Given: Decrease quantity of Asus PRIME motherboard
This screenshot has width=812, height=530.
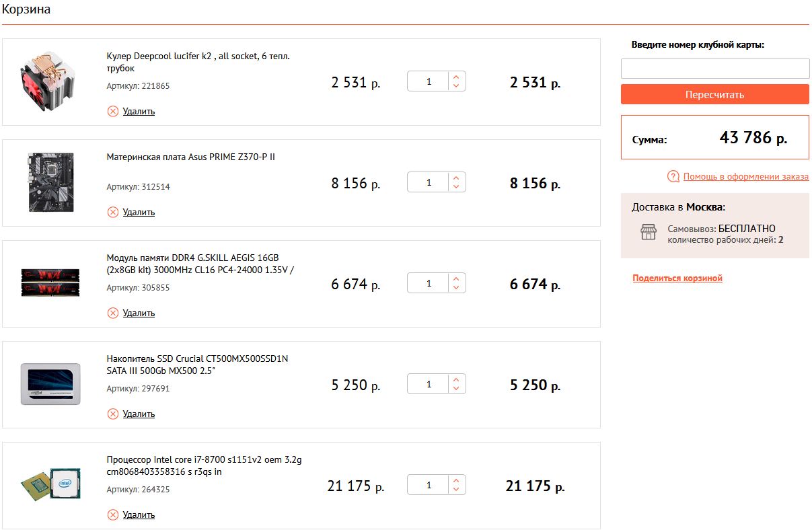Looking at the screenshot, I should pyautogui.click(x=456, y=187).
